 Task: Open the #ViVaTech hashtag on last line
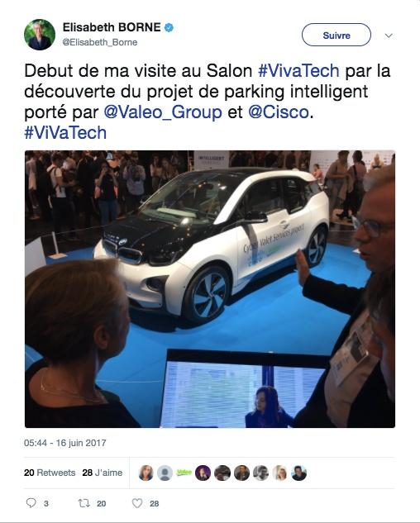click(65, 133)
